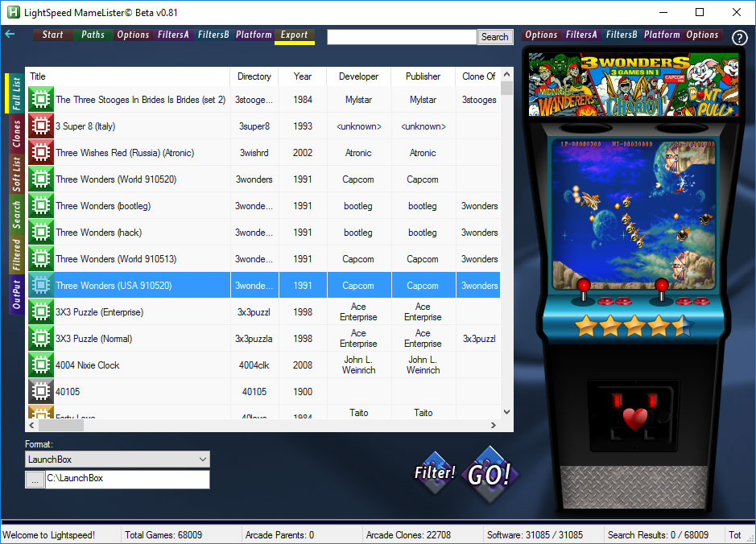Image resolution: width=756 pixels, height=544 pixels.
Task: Click the browse "..." button beside the path
Action: [x=35, y=480]
